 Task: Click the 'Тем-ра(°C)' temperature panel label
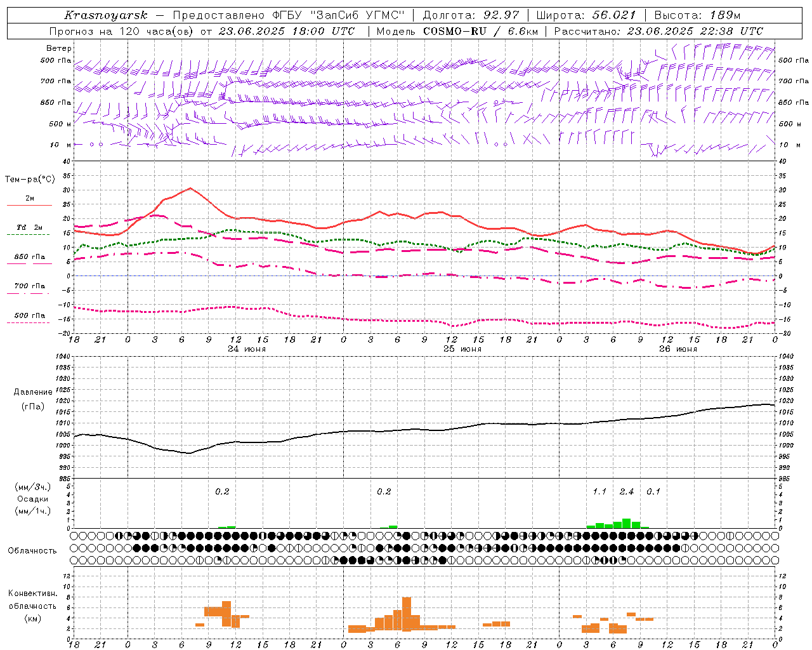coord(30,180)
